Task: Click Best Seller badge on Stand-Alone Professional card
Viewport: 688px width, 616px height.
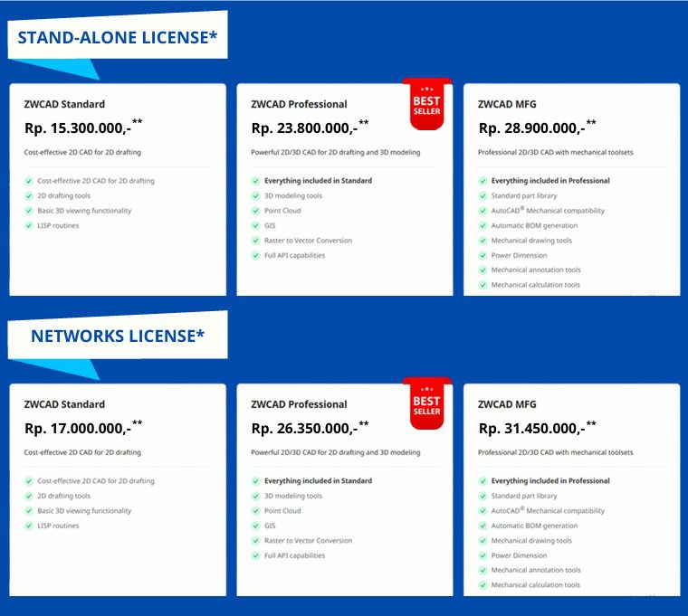Action: coord(426,104)
